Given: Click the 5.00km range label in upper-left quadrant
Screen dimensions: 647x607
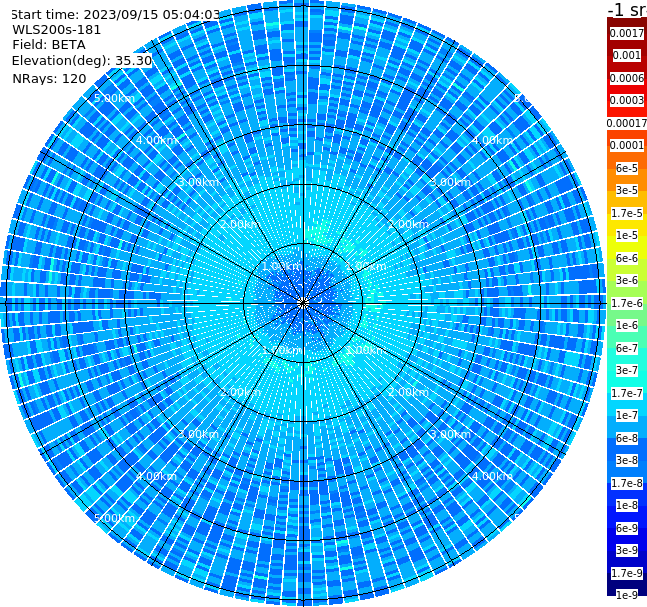Looking at the screenshot, I should click(114, 99).
